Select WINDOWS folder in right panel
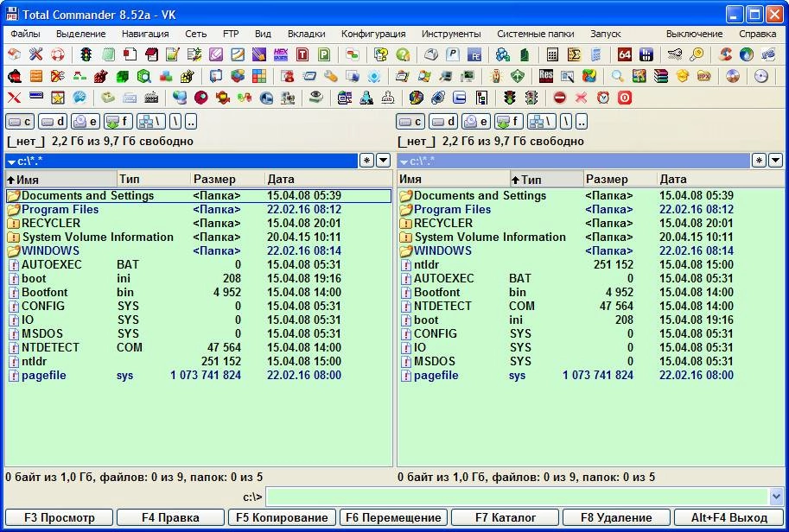789x532 pixels. 590,251
